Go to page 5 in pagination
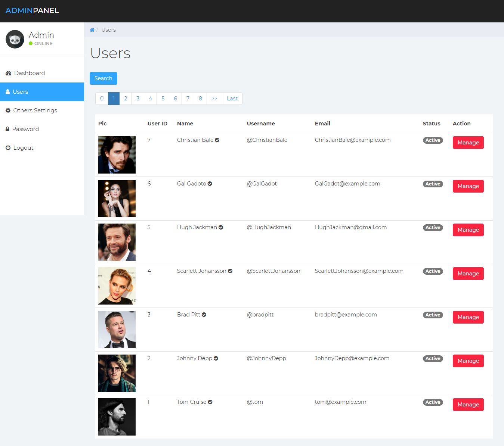 point(163,99)
